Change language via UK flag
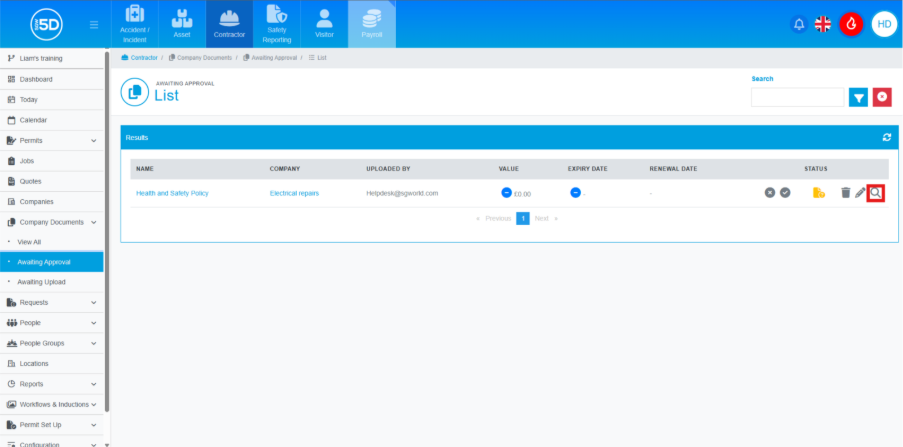The width and height of the screenshot is (903, 447). pos(823,24)
